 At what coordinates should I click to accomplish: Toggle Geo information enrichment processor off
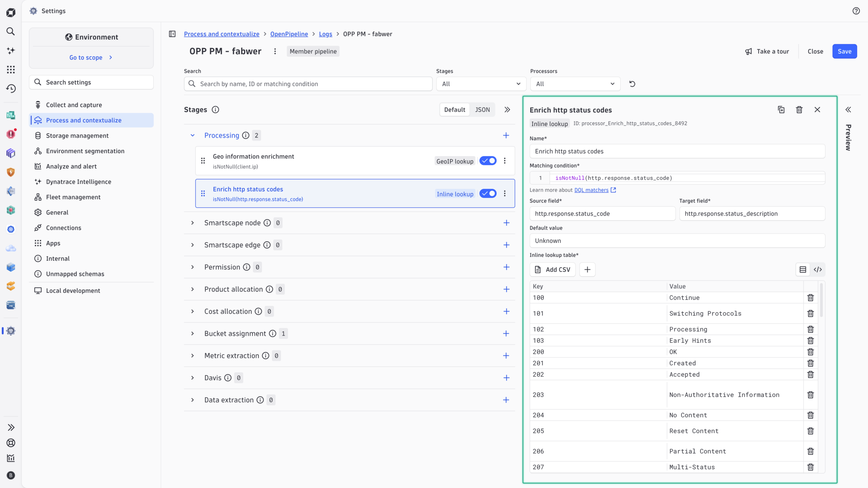(x=488, y=161)
